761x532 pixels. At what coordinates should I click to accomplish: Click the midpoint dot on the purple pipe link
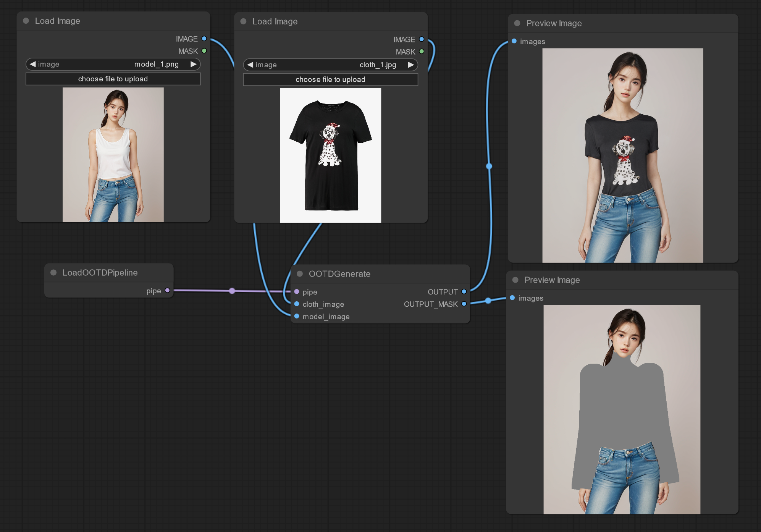[x=232, y=291]
